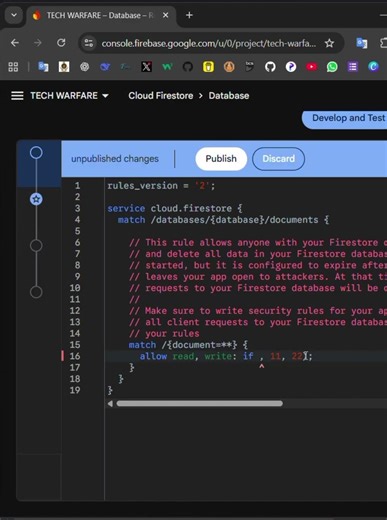Viewport: 387px width, 520px height.
Task: Open the YouTube bookmark
Action: tap(312, 67)
